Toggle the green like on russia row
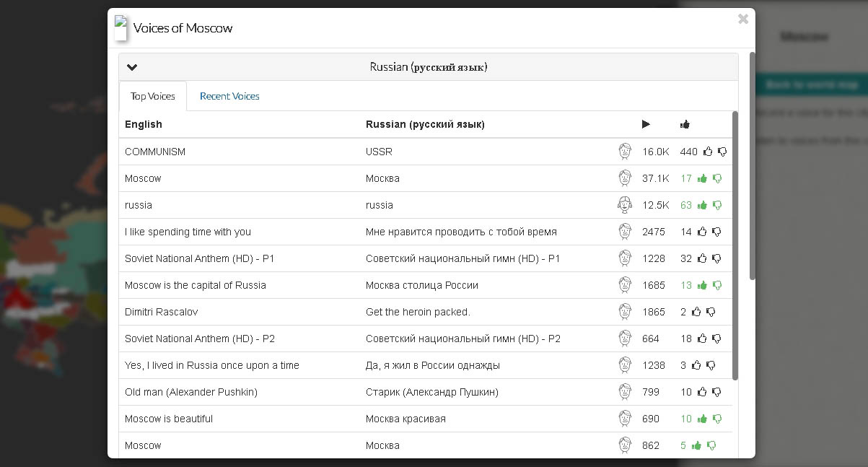This screenshot has width=868, height=467. pyautogui.click(x=702, y=205)
